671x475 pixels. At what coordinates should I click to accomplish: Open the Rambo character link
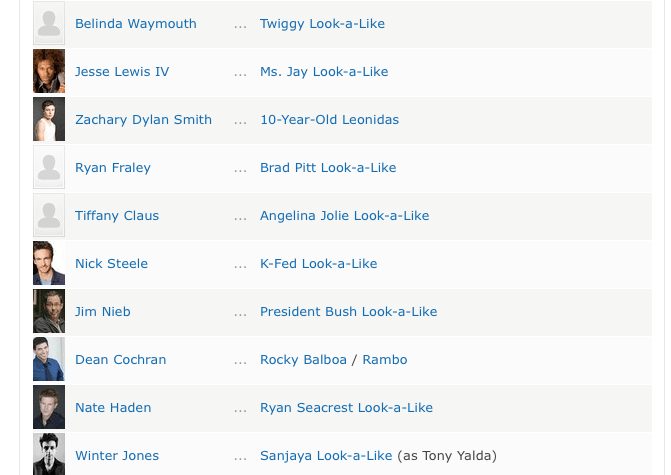coord(385,360)
